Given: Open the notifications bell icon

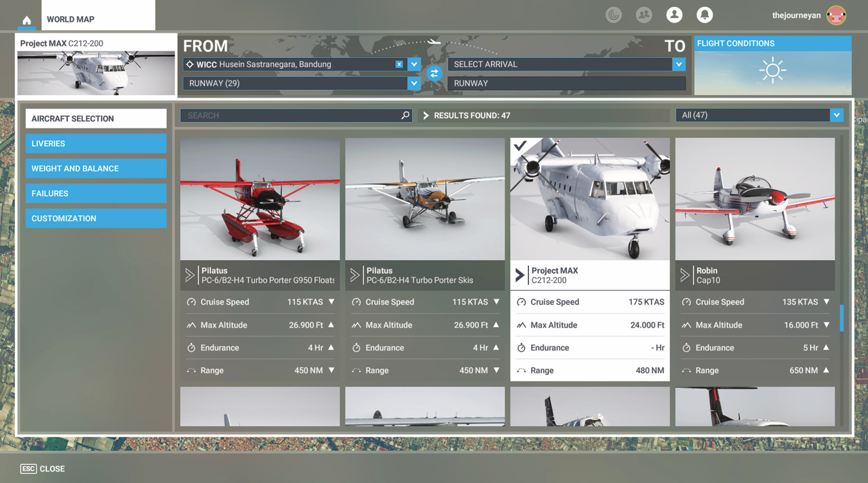Looking at the screenshot, I should pyautogui.click(x=704, y=15).
